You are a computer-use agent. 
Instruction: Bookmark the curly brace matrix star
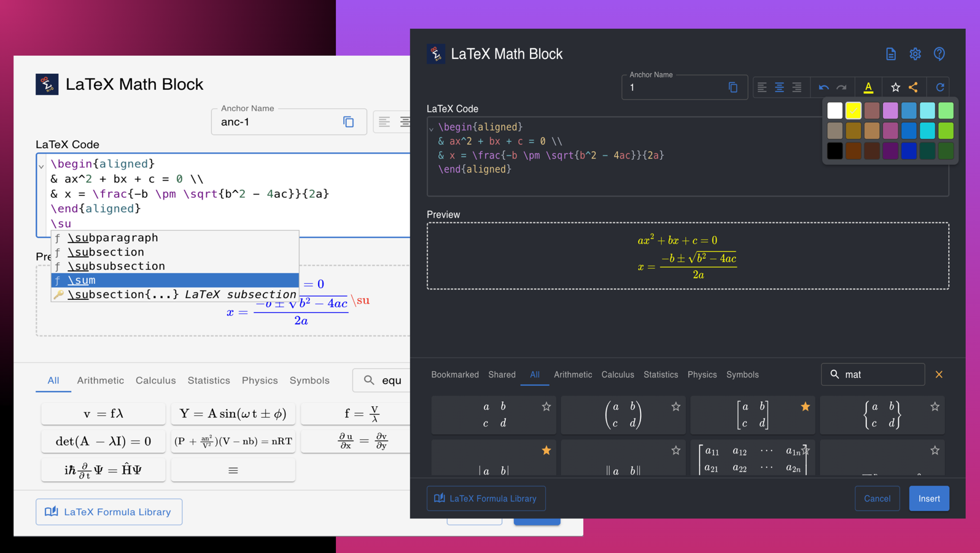point(935,406)
